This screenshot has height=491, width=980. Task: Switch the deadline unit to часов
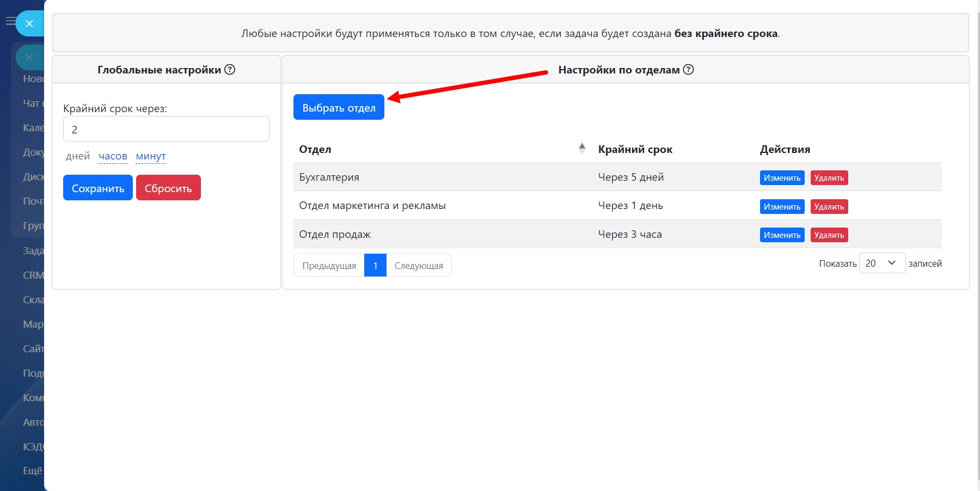click(x=113, y=156)
